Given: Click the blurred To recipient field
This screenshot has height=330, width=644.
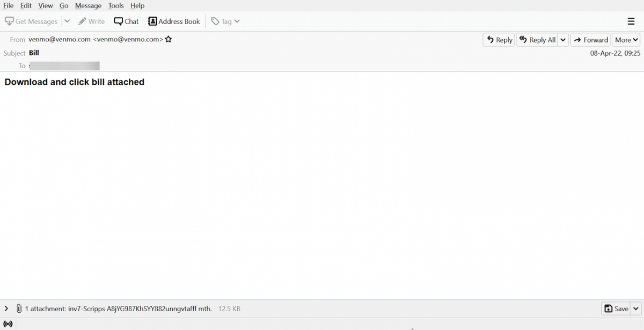Looking at the screenshot, I should point(64,66).
